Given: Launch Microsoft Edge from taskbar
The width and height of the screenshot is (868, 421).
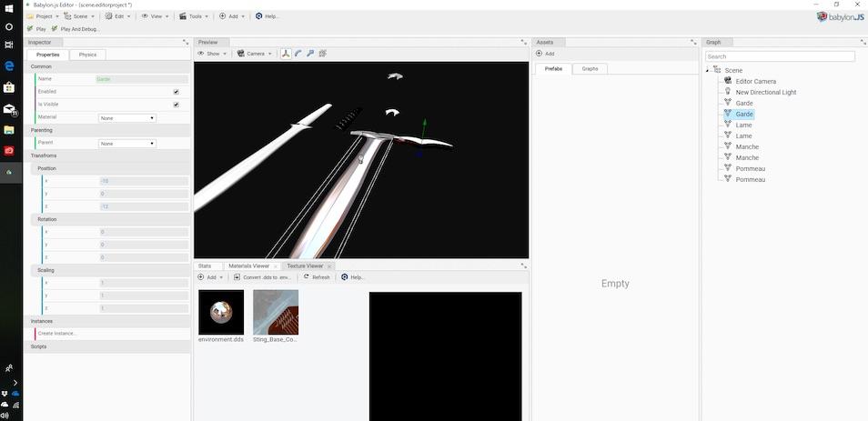Looking at the screenshot, I should coord(9,66).
